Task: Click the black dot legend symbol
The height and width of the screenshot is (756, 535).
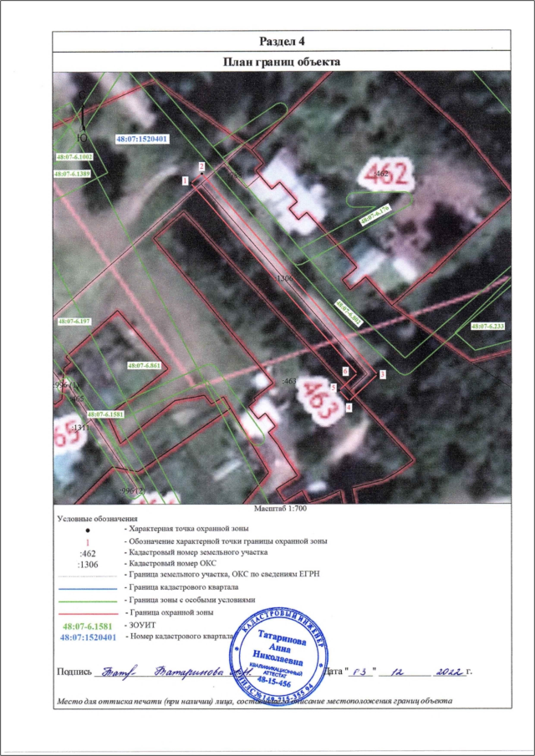Action: tap(88, 530)
